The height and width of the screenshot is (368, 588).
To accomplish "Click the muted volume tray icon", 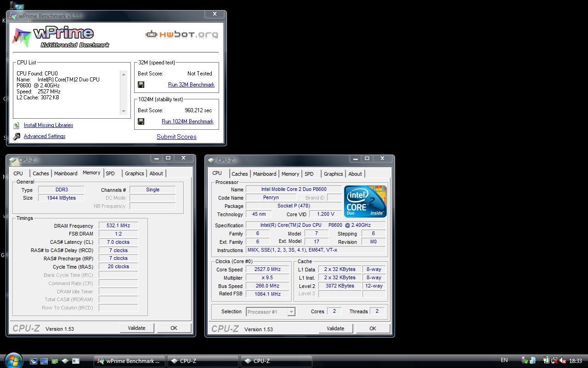I will click(563, 361).
